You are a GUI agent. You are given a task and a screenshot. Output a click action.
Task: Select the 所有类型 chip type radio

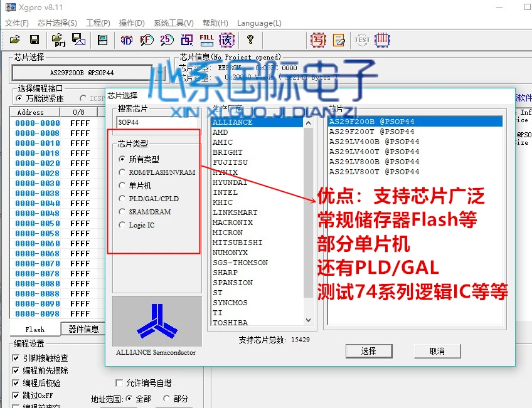(122, 159)
